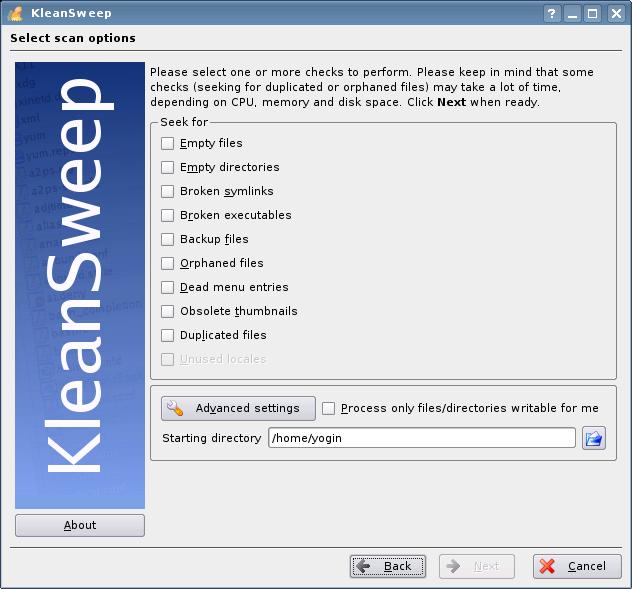
Task: Browse for starting directory folder icon
Action: pos(594,438)
